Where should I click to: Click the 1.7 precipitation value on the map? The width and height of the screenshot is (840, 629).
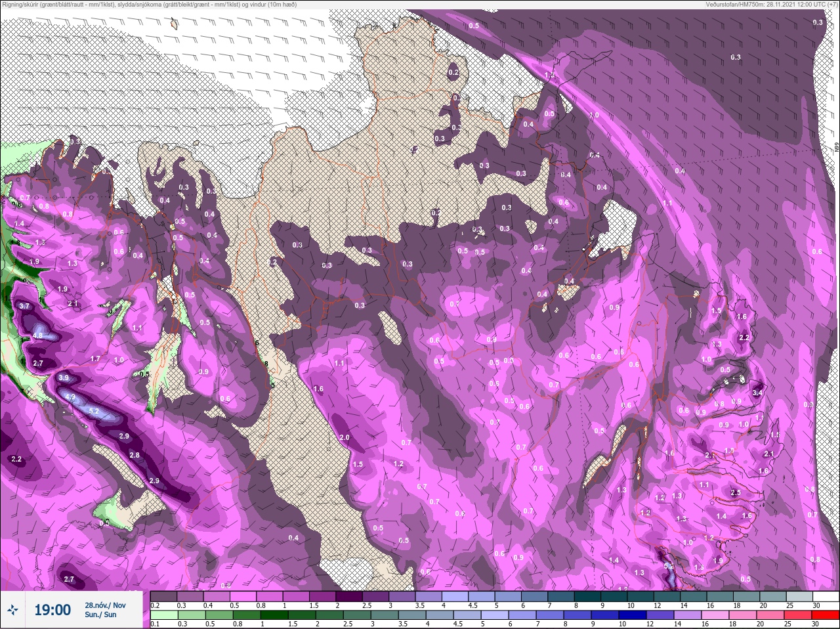point(95,358)
